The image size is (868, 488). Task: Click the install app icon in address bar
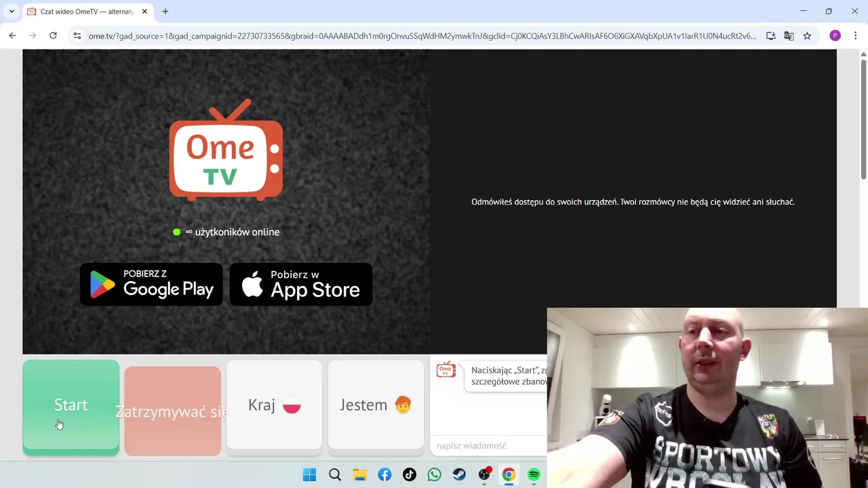point(771,36)
